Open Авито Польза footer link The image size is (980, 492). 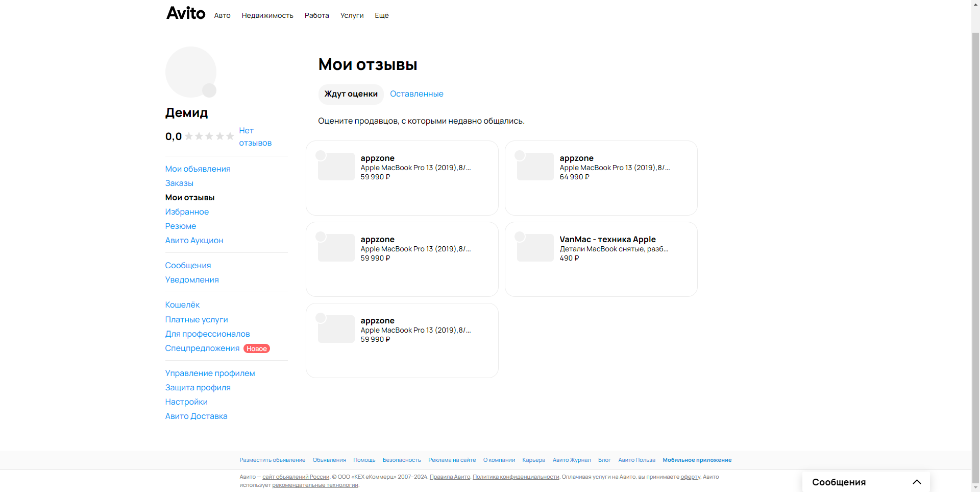tap(637, 460)
